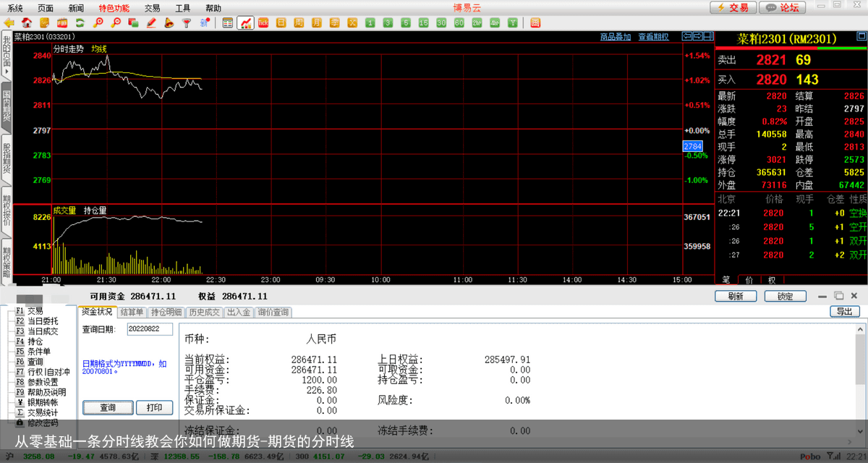Screen dimensions: 868x463
Task: Switch to the 历史成交 tab
Action: (205, 313)
